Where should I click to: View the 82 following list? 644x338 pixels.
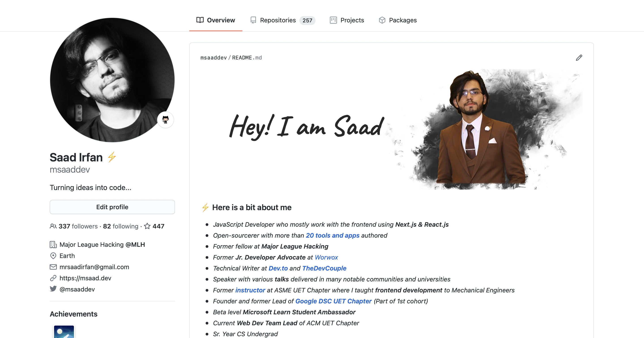coord(121,226)
